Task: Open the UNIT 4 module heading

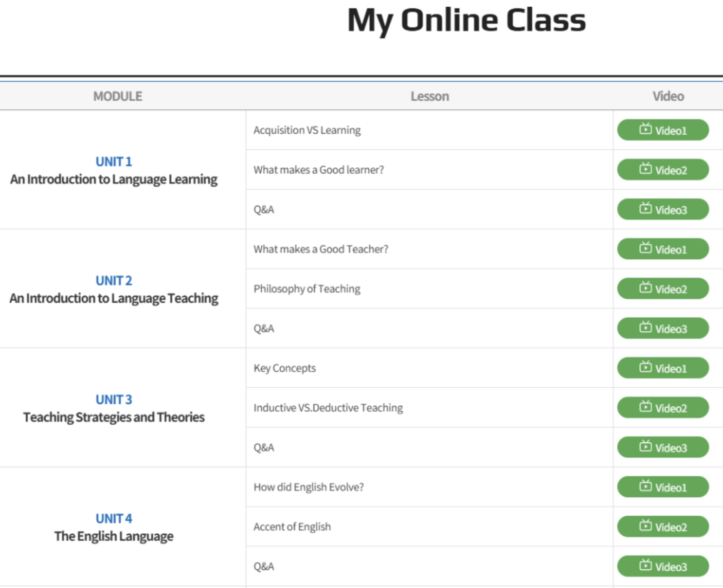Action: click(x=114, y=519)
